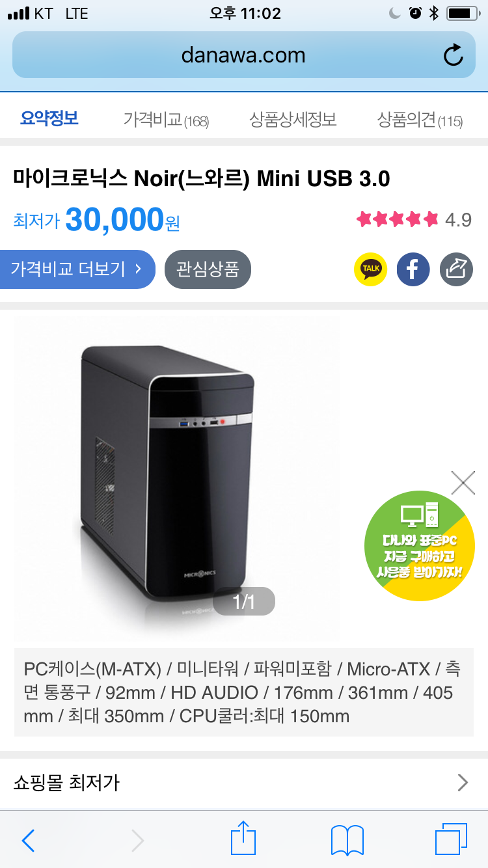
Task: Go back with Safari back arrow
Action: pyautogui.click(x=28, y=840)
